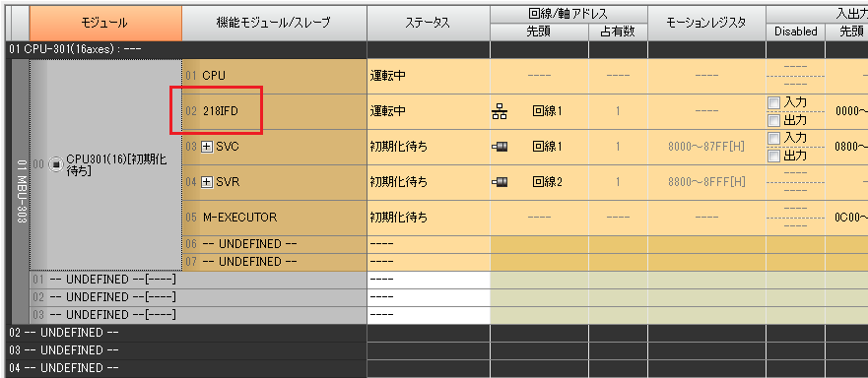
Task: Select the 01 CPU function module cell
Action: point(274,76)
